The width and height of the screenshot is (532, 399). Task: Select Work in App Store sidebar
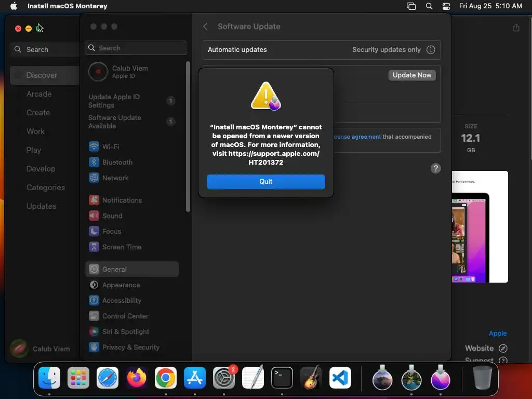click(x=45, y=131)
